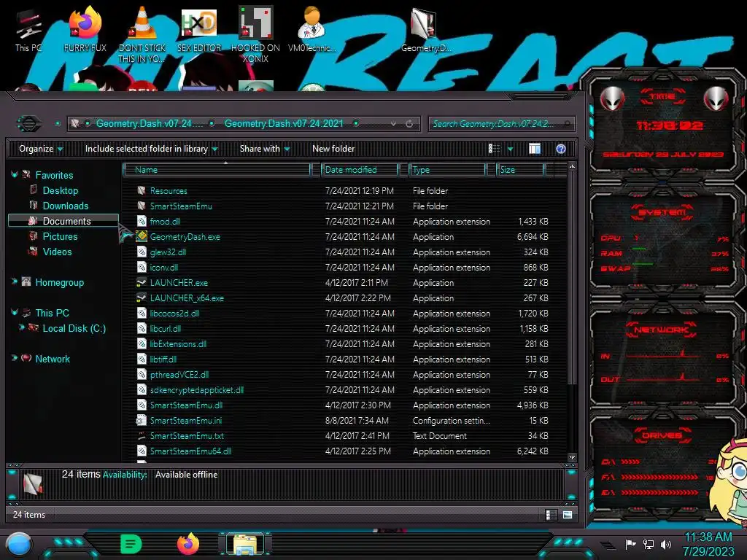Open green notes app on taskbar
Image resolution: width=747 pixels, height=560 pixels.
click(x=131, y=544)
